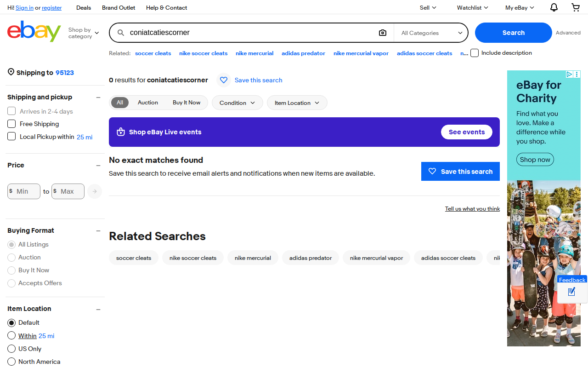
Task: Expand the My eBay menu
Action: pyautogui.click(x=520, y=7)
